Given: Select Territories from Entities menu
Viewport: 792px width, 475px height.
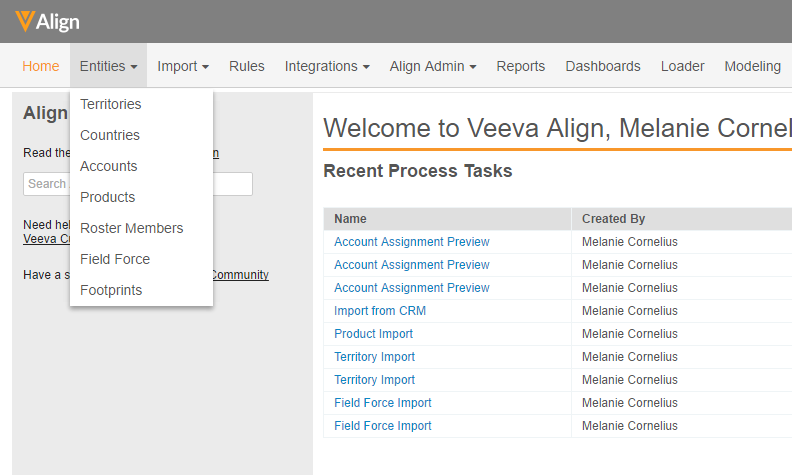Looking at the screenshot, I should 111,104.
